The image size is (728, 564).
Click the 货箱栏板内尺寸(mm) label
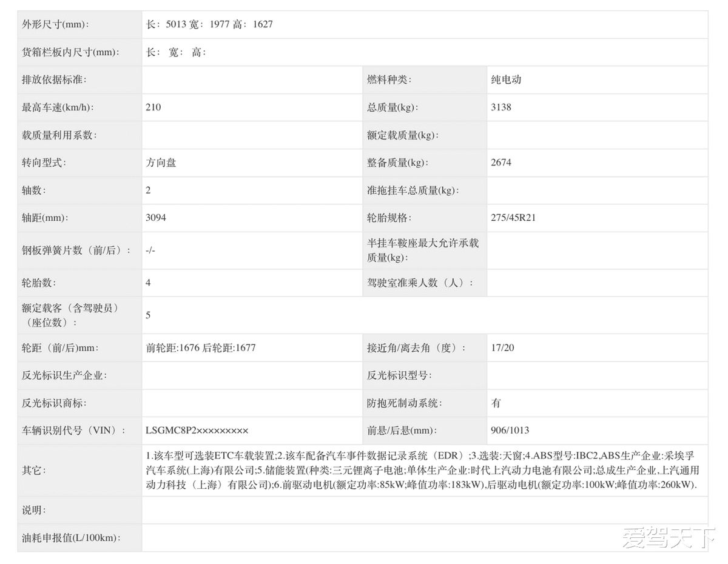tap(70, 53)
